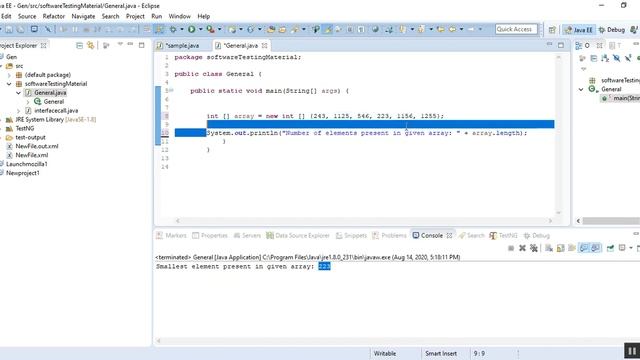Click Open Perspective icon near Java EE
The height and width of the screenshot is (360, 640).
(x=552, y=30)
